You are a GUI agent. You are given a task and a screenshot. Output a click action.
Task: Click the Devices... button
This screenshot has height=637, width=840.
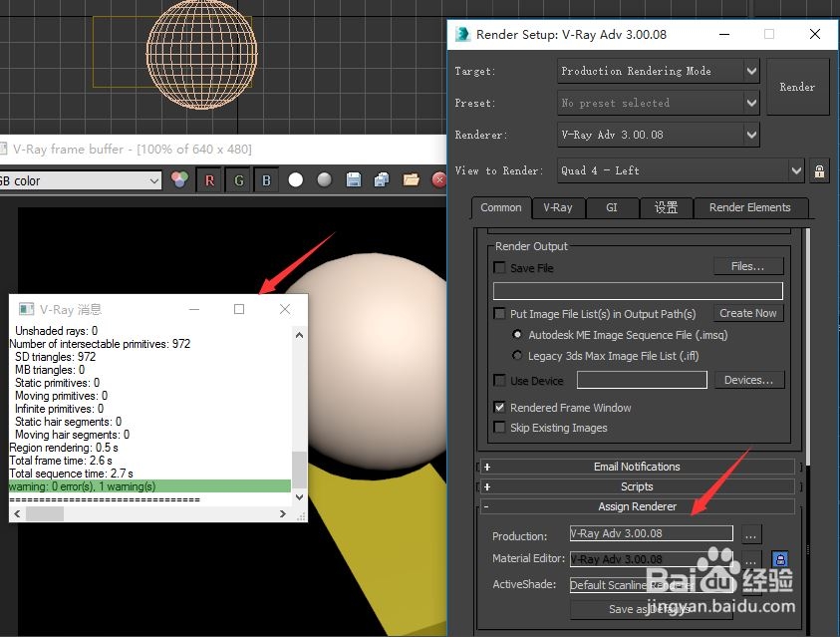[749, 380]
